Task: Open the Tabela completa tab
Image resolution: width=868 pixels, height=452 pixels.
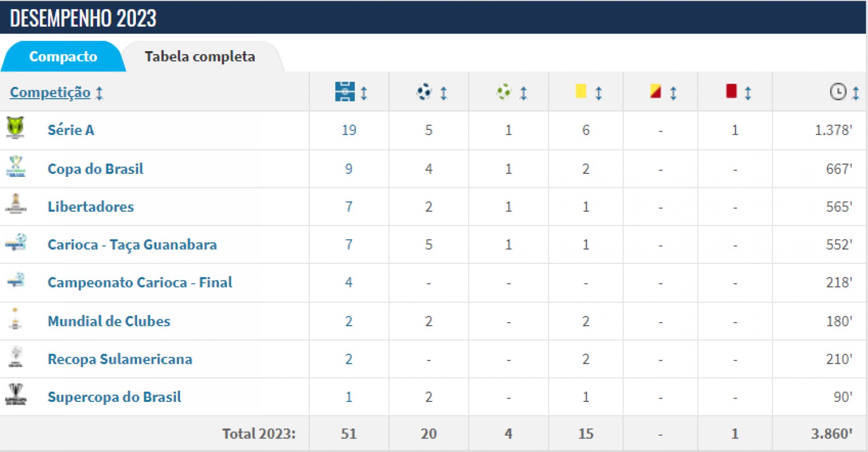Action: pos(200,57)
